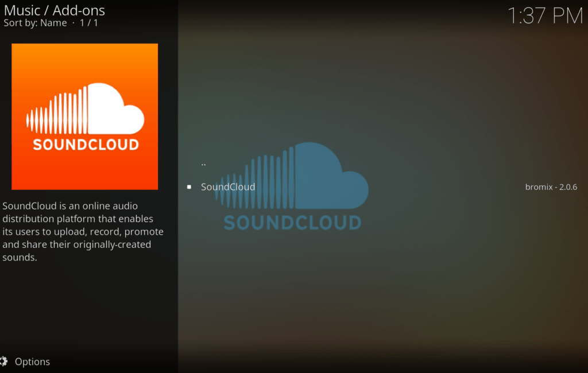Click the 'Music' word in header
588x373 pixels.
pyautogui.click(x=22, y=10)
